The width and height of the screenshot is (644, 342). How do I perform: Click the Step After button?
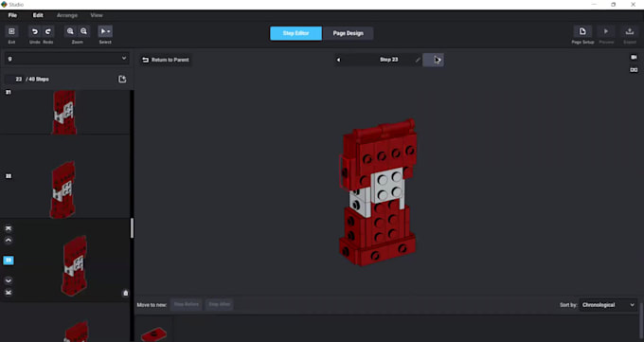[220, 305]
